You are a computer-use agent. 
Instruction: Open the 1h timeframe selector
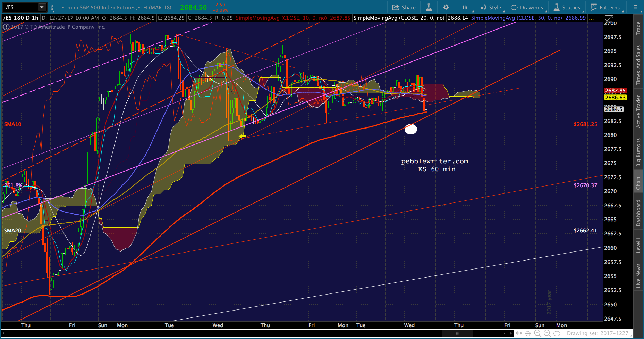465,7
